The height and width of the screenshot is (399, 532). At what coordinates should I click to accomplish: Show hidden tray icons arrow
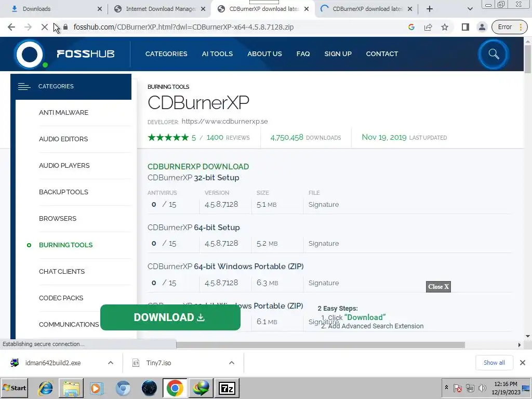coord(446,388)
